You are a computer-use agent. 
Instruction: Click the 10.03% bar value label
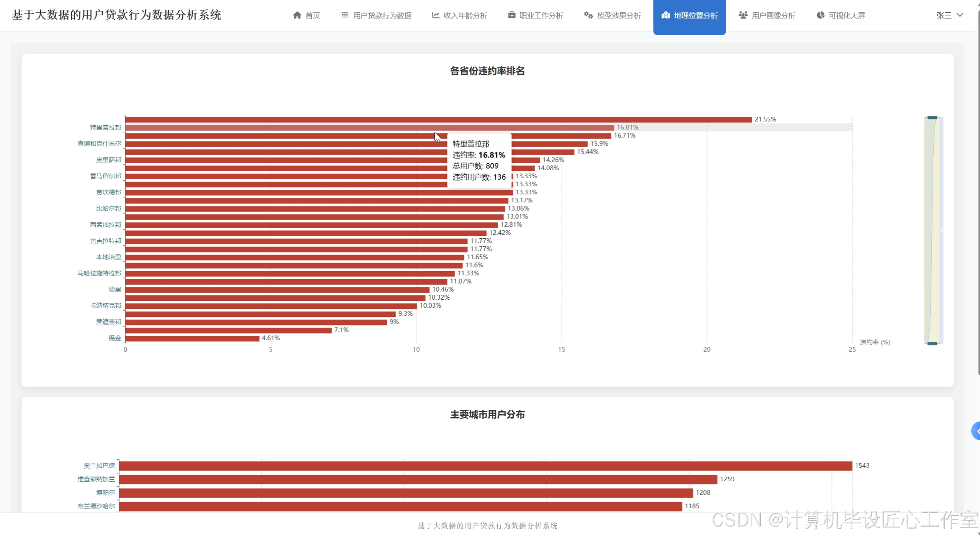coord(430,305)
